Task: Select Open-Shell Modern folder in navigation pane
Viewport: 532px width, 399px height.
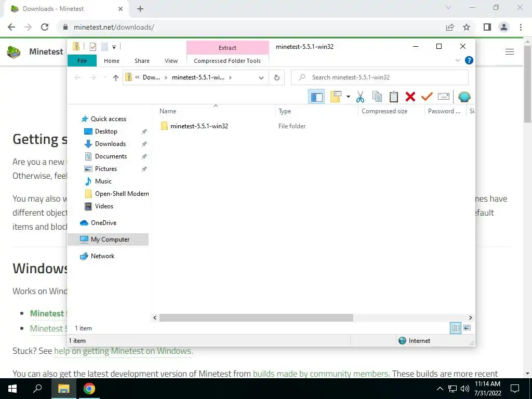Action: (x=122, y=194)
